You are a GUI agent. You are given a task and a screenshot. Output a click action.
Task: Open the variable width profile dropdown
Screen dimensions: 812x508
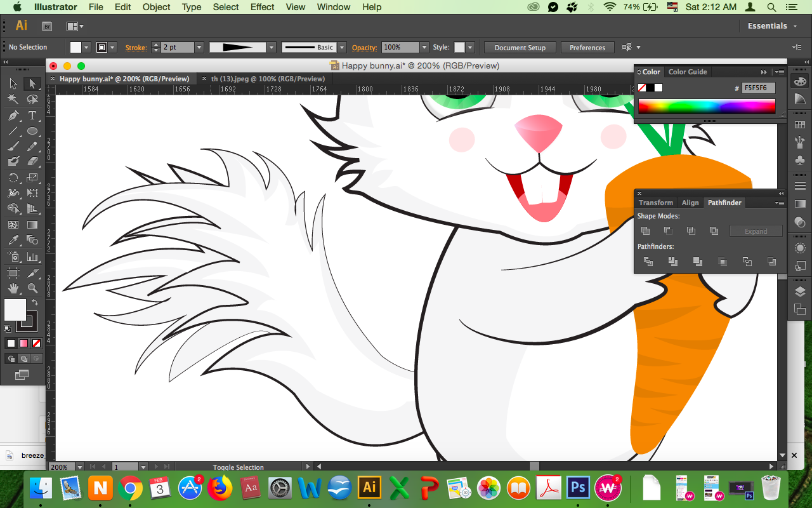point(272,48)
